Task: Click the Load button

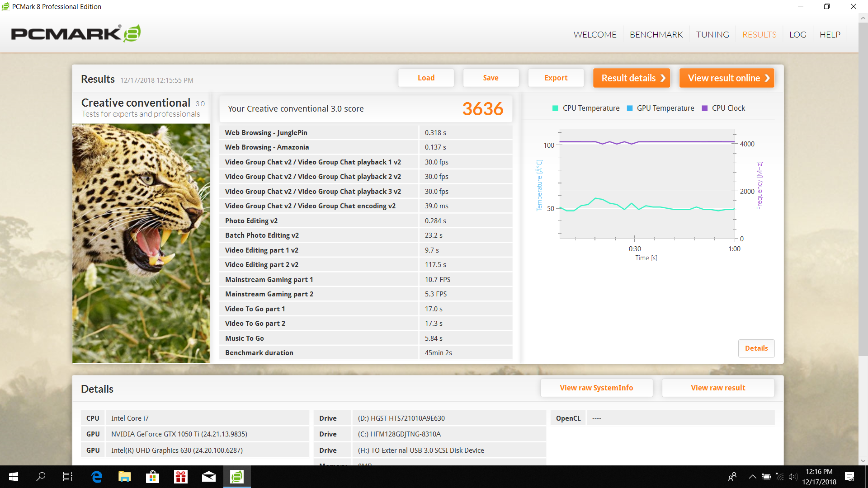Action: click(426, 78)
